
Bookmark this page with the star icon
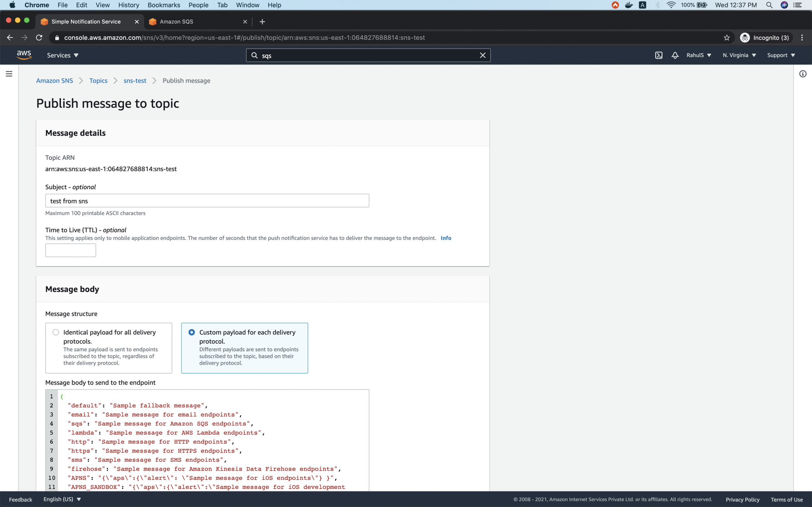point(726,37)
